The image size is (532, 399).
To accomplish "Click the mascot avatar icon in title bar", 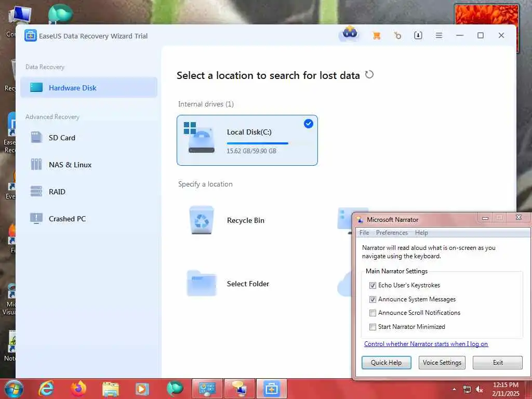I will [350, 34].
